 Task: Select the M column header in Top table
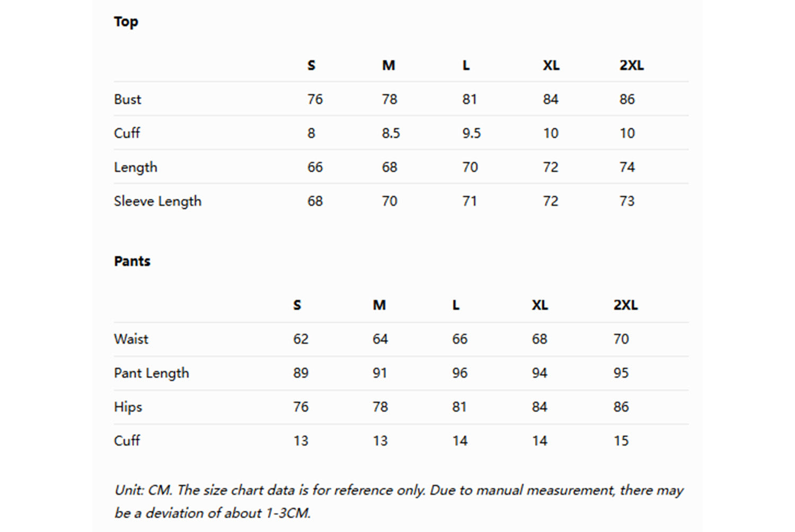pyautogui.click(x=388, y=66)
